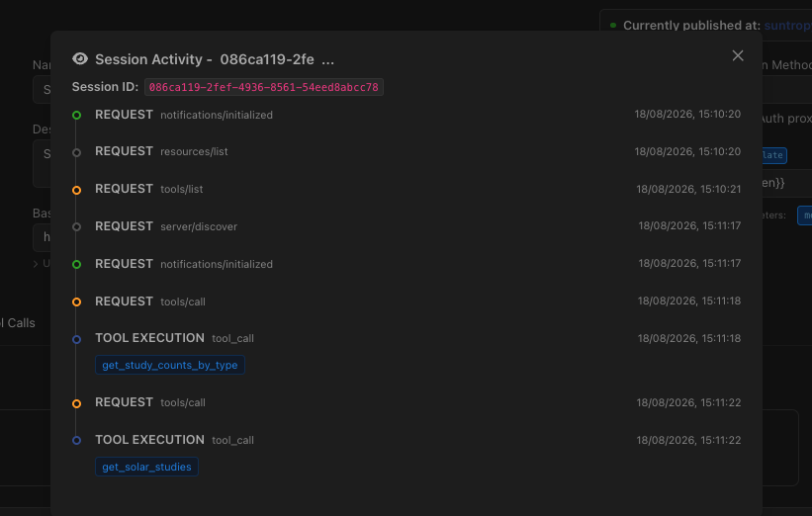Click orange marker for tools/list request
This screenshot has height=516, width=812.
pyautogui.click(x=76, y=190)
